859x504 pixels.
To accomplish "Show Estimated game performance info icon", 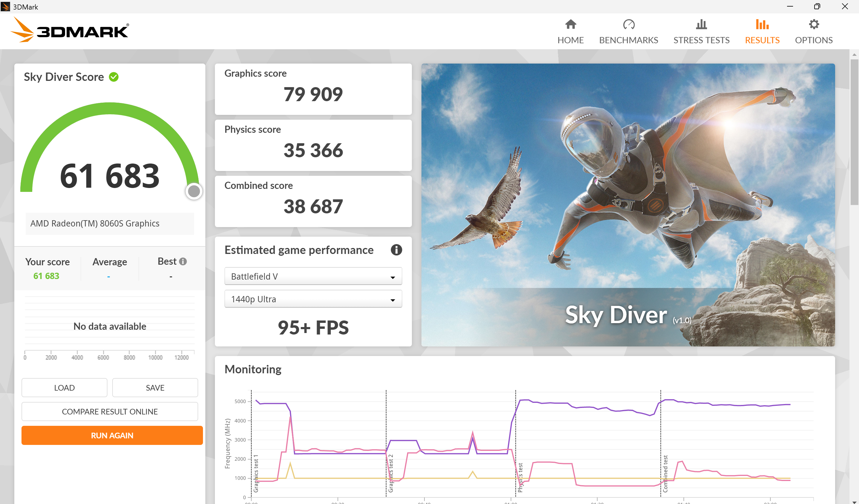I will pyautogui.click(x=396, y=250).
